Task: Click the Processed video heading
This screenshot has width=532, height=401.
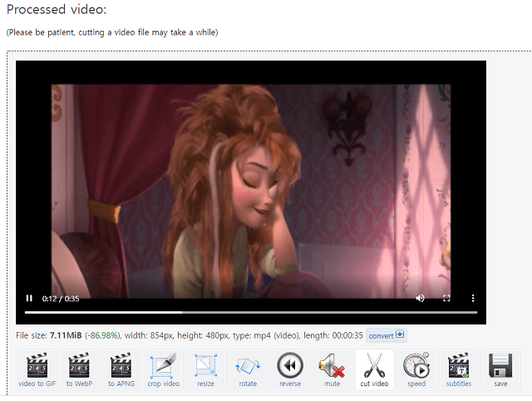Action: click(57, 9)
